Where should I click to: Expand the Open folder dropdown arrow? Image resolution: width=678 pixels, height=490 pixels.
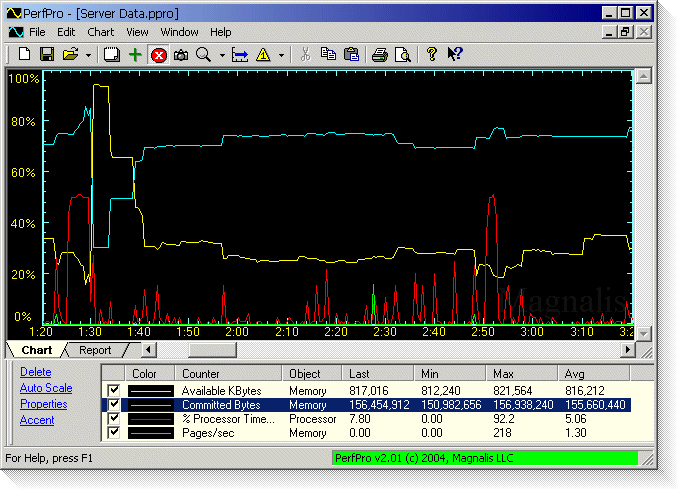click(x=88, y=55)
